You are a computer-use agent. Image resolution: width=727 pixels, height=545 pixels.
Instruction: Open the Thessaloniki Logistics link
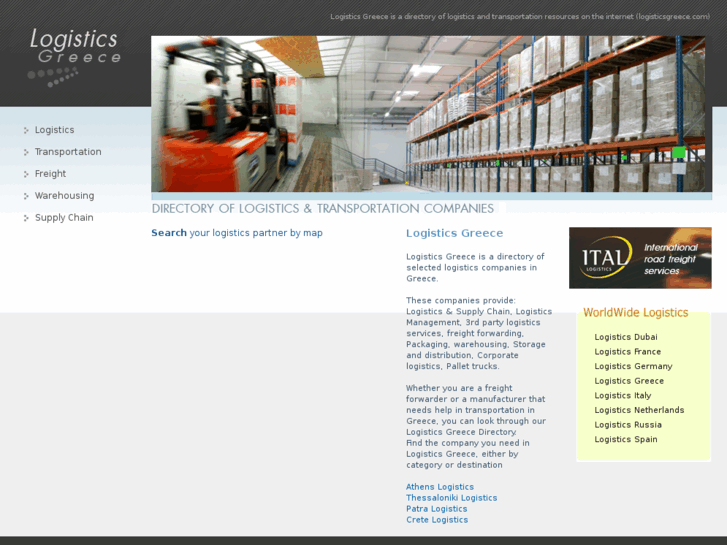click(452, 498)
